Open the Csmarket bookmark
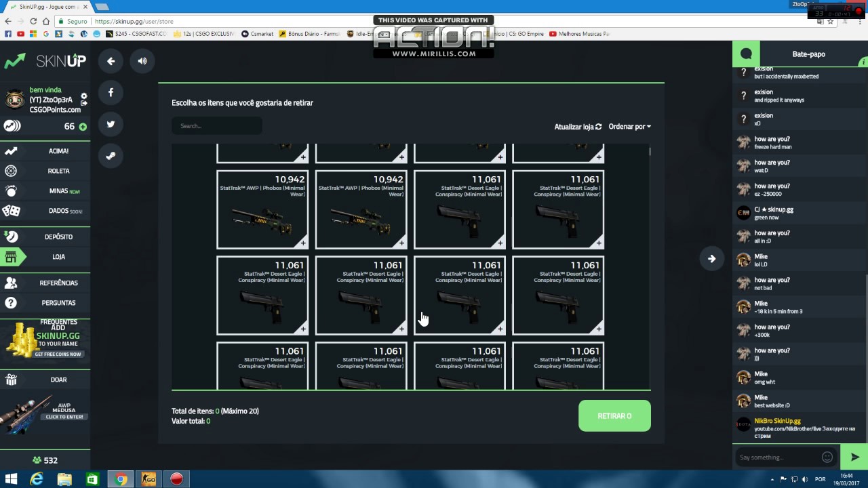868x488 pixels. coord(258,34)
